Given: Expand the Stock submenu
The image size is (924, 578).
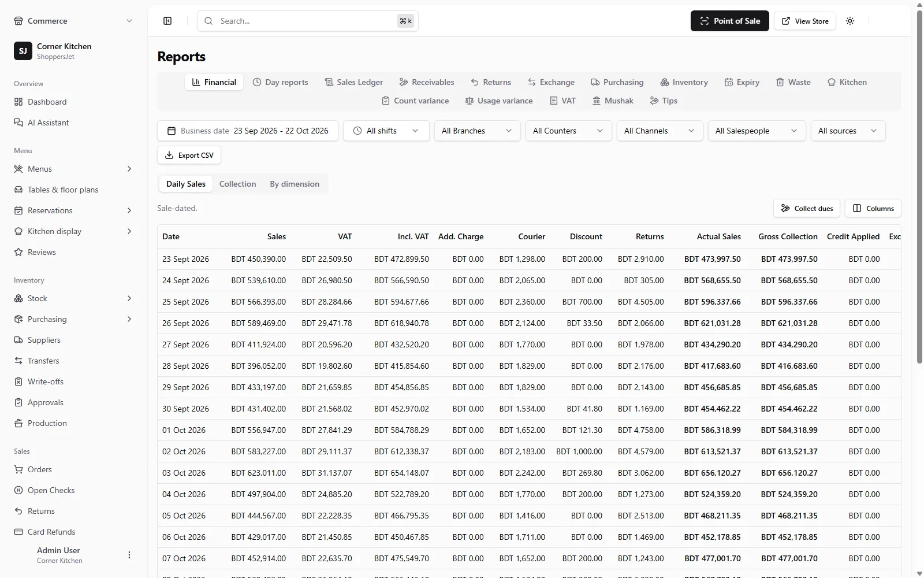Looking at the screenshot, I should (x=129, y=298).
